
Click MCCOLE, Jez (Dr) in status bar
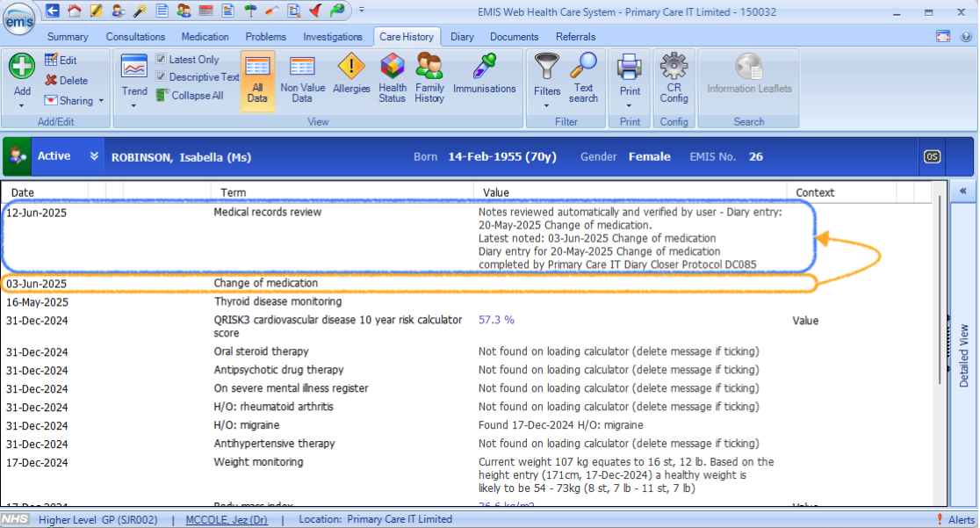point(227,519)
